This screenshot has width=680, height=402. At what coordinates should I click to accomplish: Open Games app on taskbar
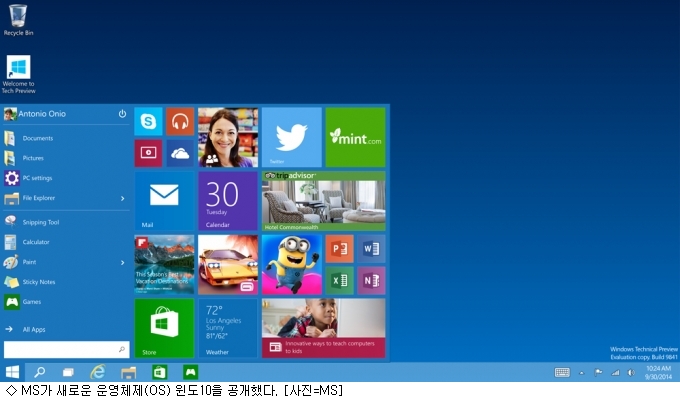pos(190,372)
